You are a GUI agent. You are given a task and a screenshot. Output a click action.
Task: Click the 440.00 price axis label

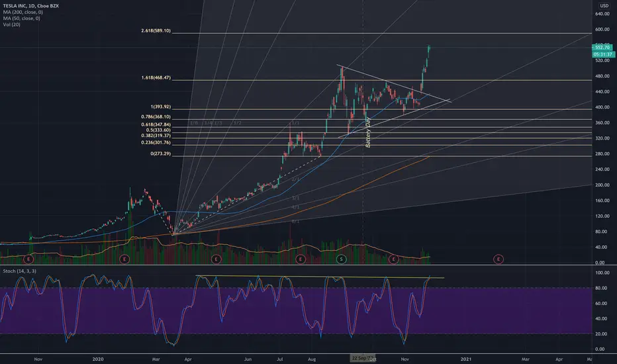[x=602, y=92]
